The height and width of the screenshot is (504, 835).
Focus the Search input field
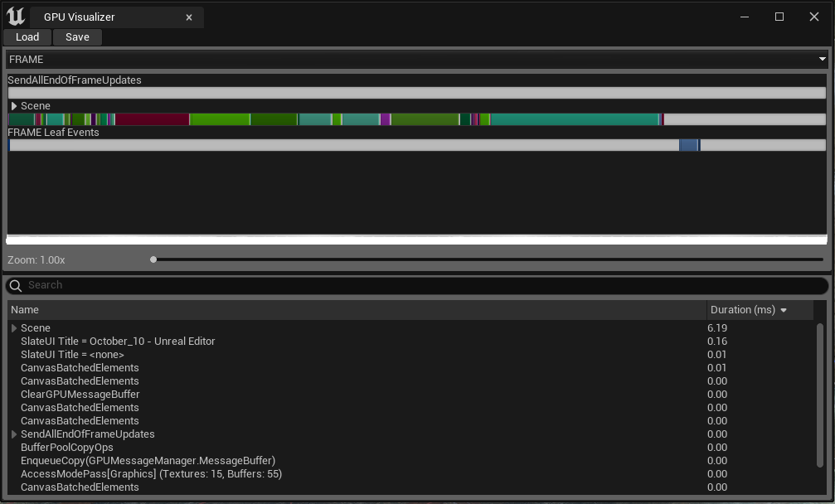[418, 285]
